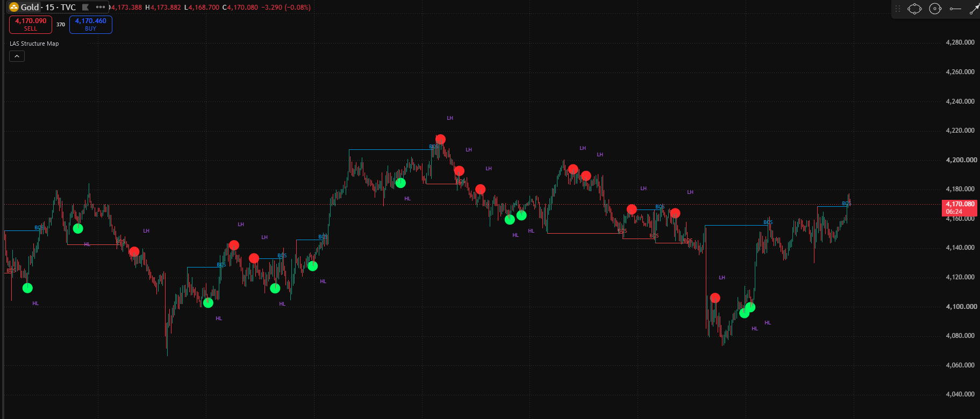
Task: Click the 4,060.000 price axis label
Action: click(960, 365)
